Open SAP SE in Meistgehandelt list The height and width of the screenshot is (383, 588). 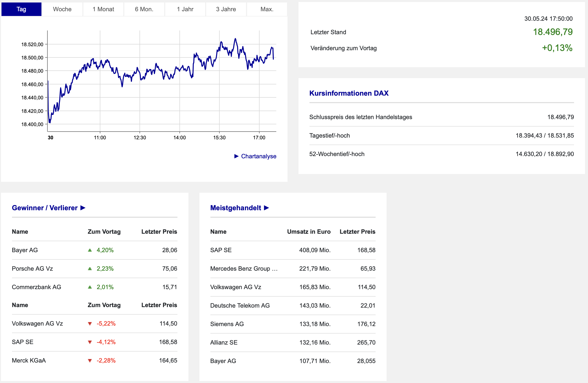221,250
